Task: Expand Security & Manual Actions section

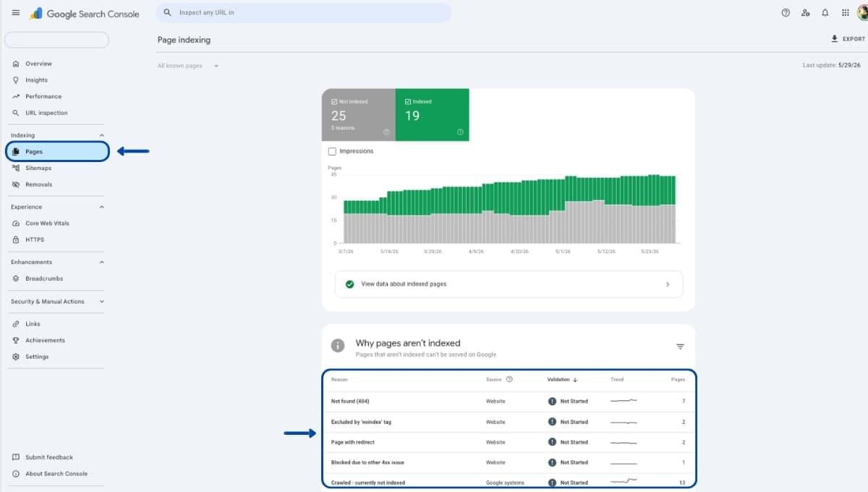Action: click(x=101, y=302)
